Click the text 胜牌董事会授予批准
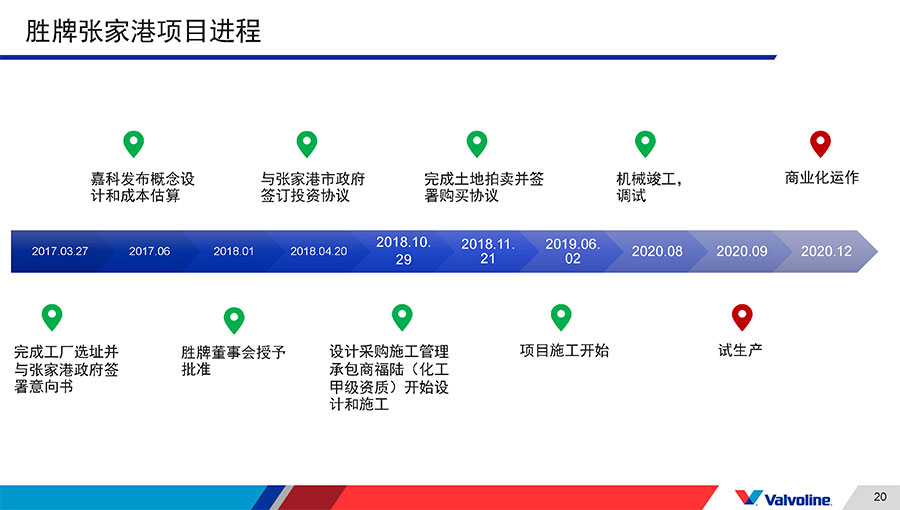The image size is (900, 510). point(233,360)
